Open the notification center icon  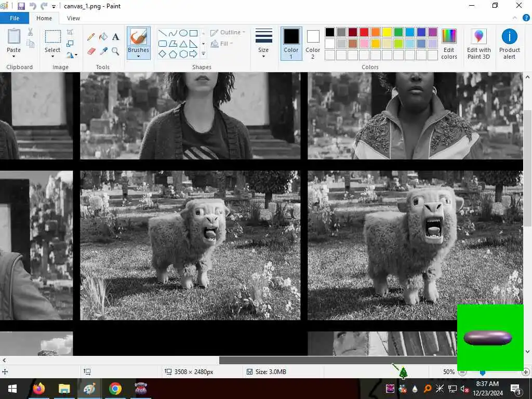click(x=516, y=389)
